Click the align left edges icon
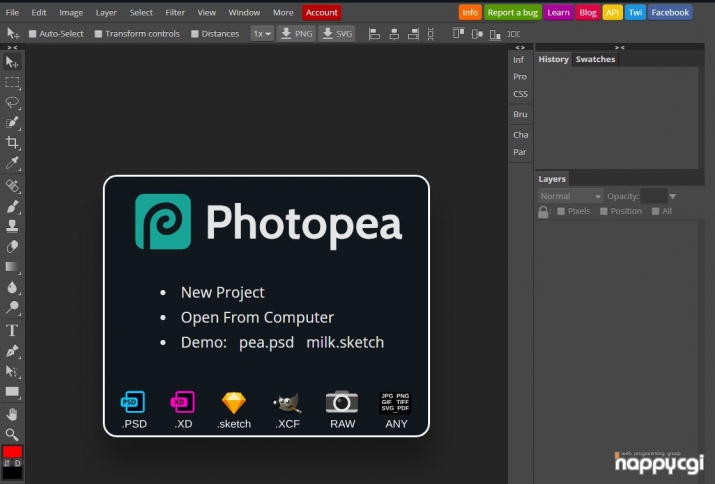This screenshot has height=484, width=715. point(374,34)
